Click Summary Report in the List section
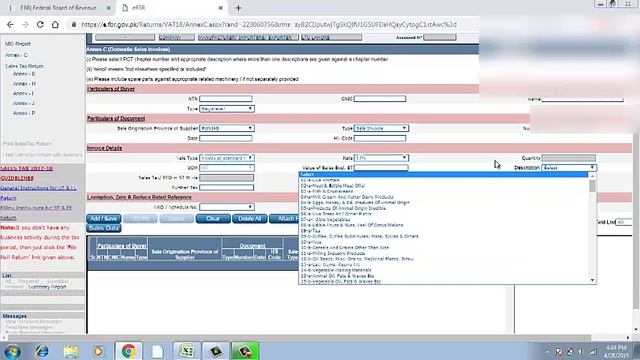Screen dimensions: 640x360 pyautogui.click(x=47, y=287)
